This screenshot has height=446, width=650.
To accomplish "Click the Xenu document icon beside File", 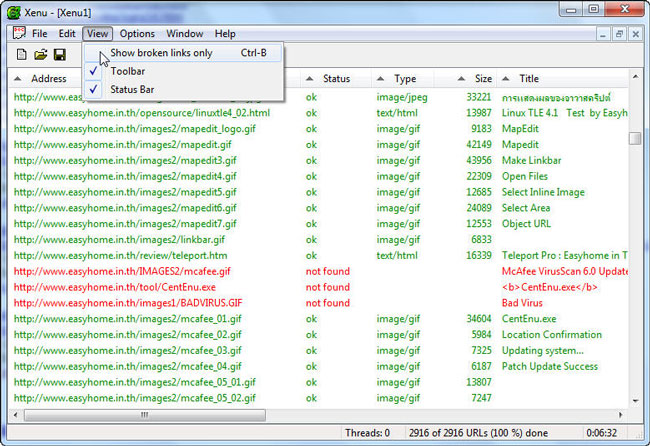I will [x=17, y=34].
